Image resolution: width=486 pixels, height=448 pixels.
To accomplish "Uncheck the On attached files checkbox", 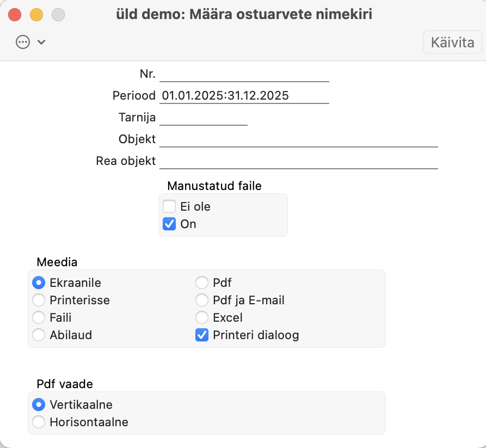I will coord(169,224).
